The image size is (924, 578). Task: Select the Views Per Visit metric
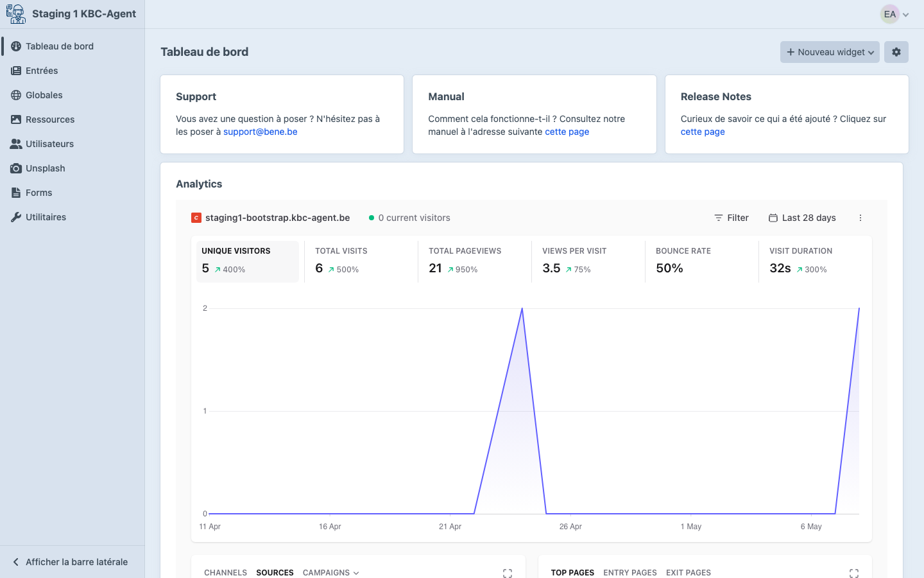coord(588,261)
